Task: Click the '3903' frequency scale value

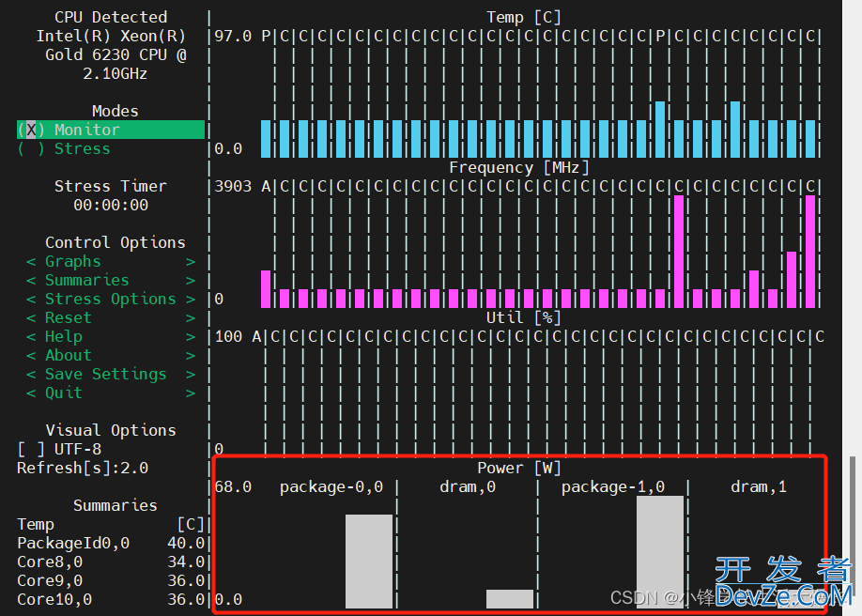Action: click(x=233, y=187)
